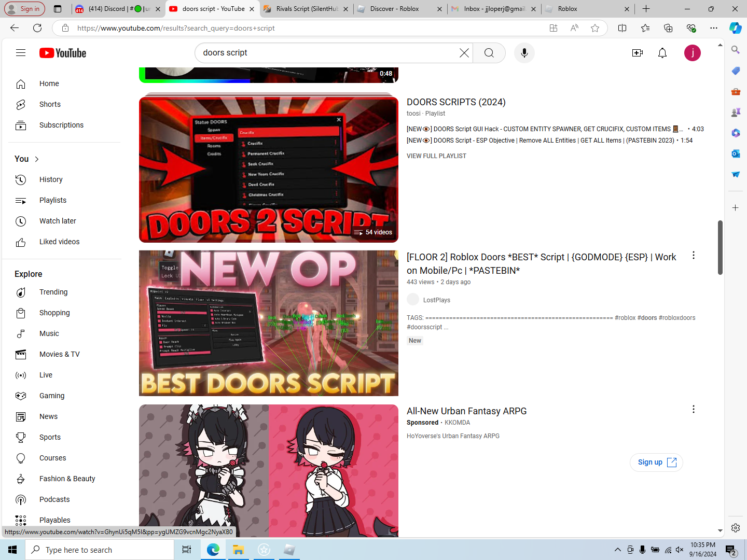Refresh the YouTube results page
The width and height of the screenshot is (747, 560).
point(37,28)
